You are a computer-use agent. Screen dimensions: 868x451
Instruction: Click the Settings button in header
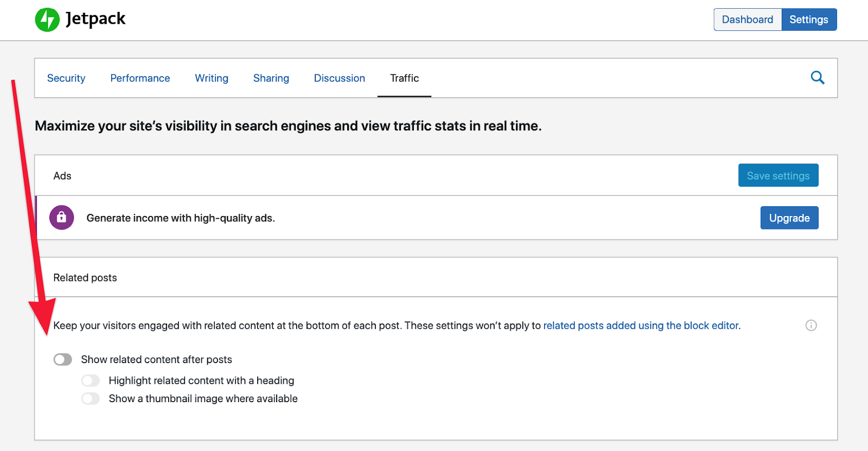click(x=808, y=20)
